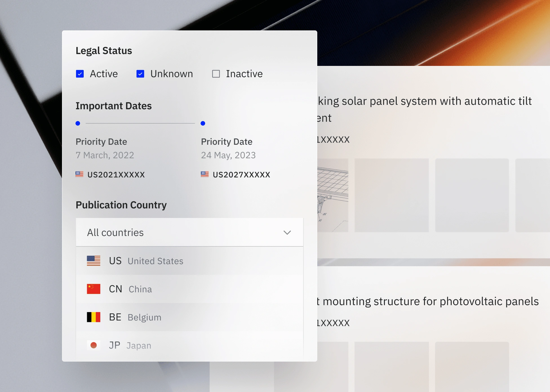Click the chevron arrow in All countries
This screenshot has width=550, height=392.
click(287, 233)
